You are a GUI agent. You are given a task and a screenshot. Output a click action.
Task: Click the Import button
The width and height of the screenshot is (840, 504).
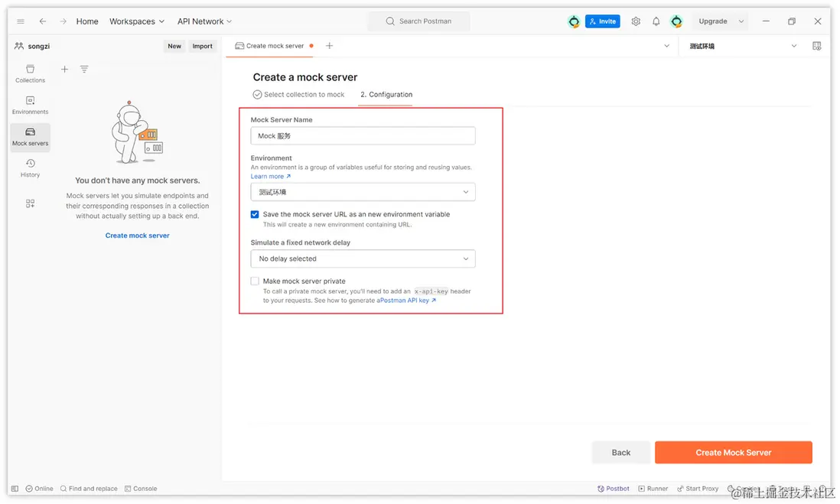click(x=203, y=46)
